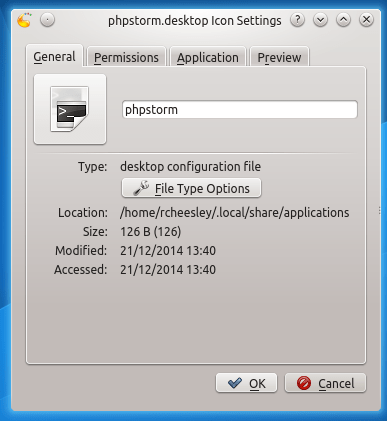Click the window menu flame icon
The width and height of the screenshot is (387, 421).
pyautogui.click(x=24, y=20)
